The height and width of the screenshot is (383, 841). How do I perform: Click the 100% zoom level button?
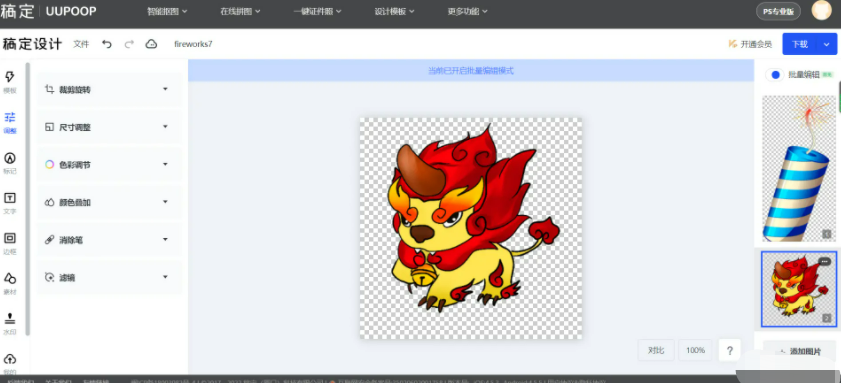pos(695,350)
